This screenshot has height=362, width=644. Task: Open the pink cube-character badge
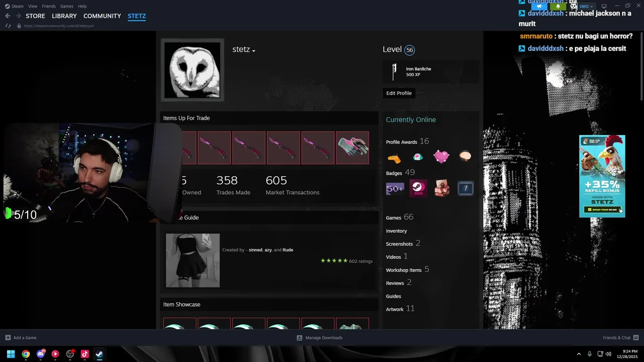click(x=442, y=189)
